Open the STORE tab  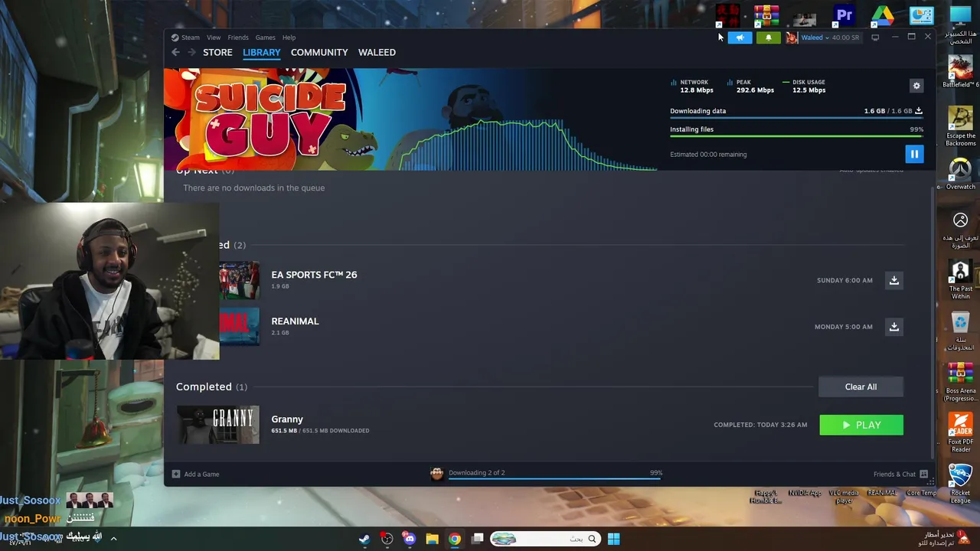click(217, 52)
